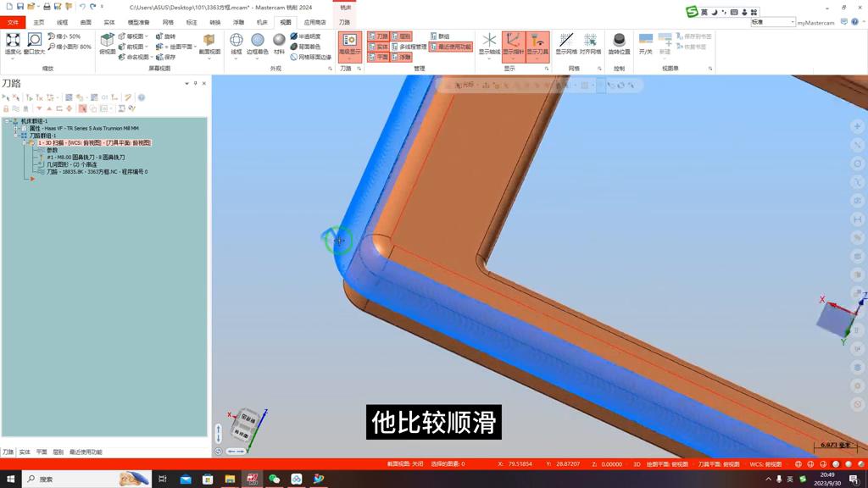This screenshot has height=488, width=868.
Task: Click the 窗口放大 zoom window icon
Action: tap(34, 39)
